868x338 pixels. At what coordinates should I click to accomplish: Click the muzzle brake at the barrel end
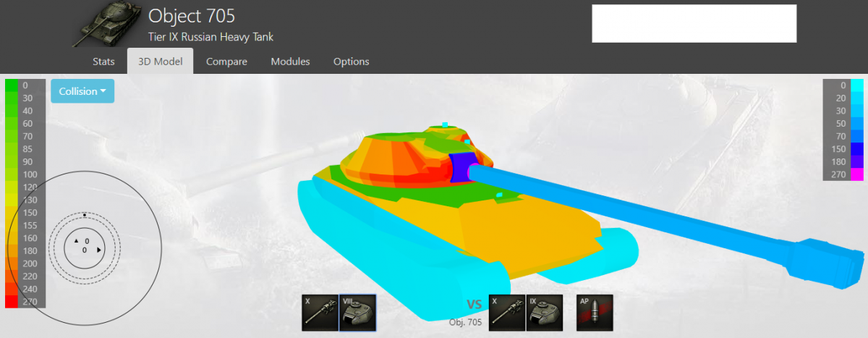[824, 263]
